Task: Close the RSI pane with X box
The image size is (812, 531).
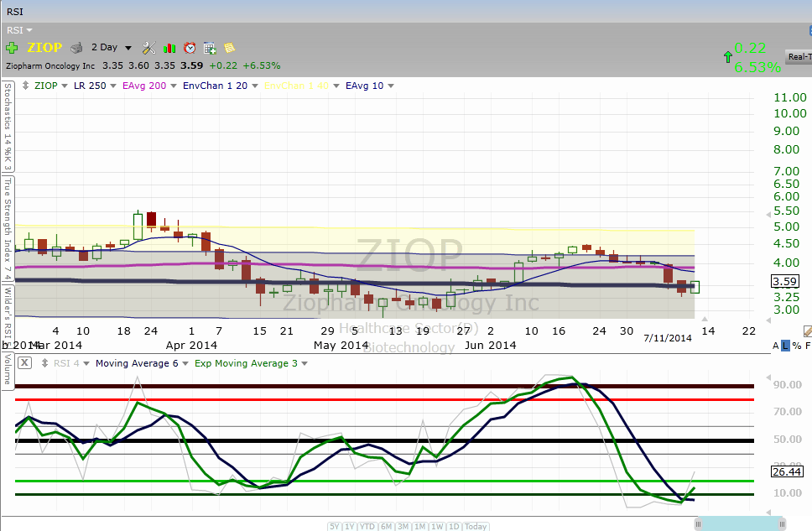Action: tap(25, 363)
